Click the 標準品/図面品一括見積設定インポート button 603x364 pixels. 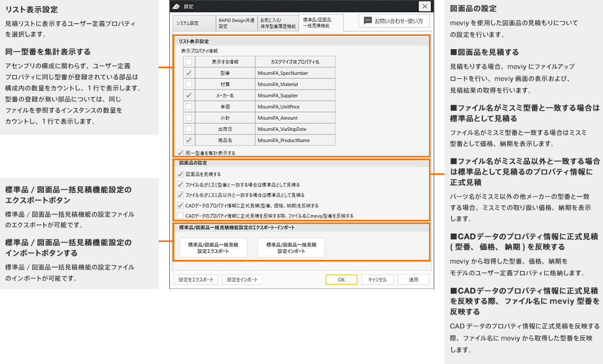pyautogui.click(x=291, y=247)
